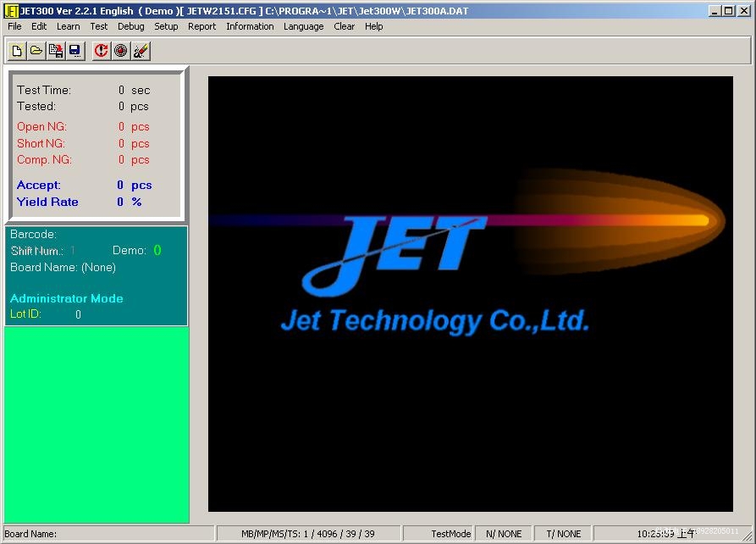Click the Lot ID value 0
The height and width of the screenshot is (544, 756).
78,314
